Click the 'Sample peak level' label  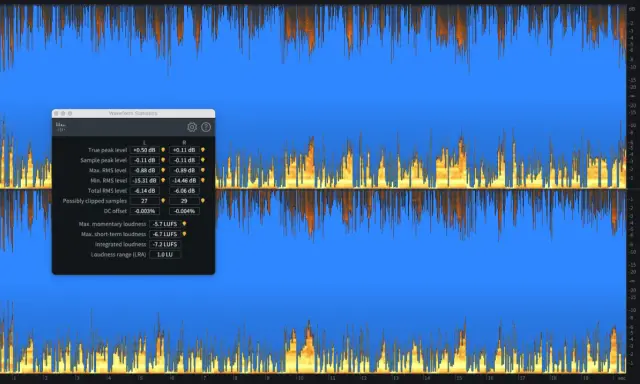[x=104, y=160]
